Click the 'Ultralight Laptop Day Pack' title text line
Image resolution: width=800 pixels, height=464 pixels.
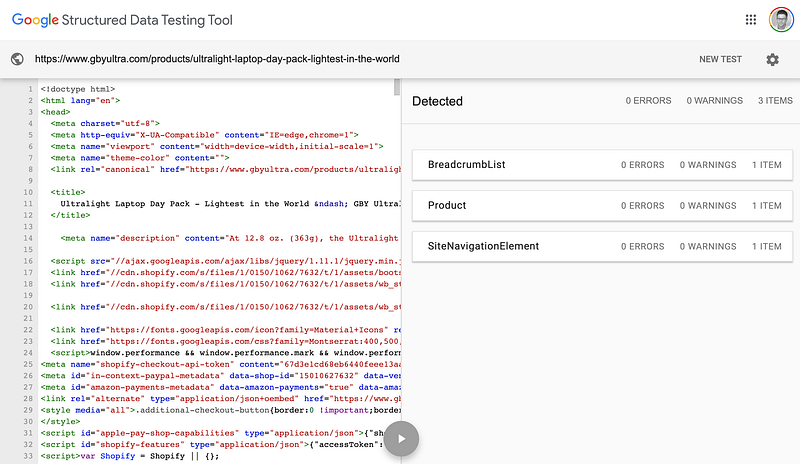pos(231,204)
